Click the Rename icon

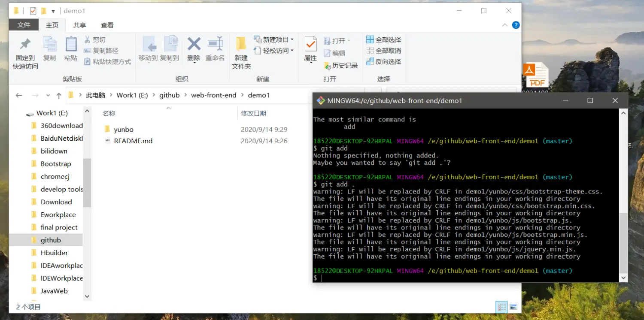pos(215,44)
